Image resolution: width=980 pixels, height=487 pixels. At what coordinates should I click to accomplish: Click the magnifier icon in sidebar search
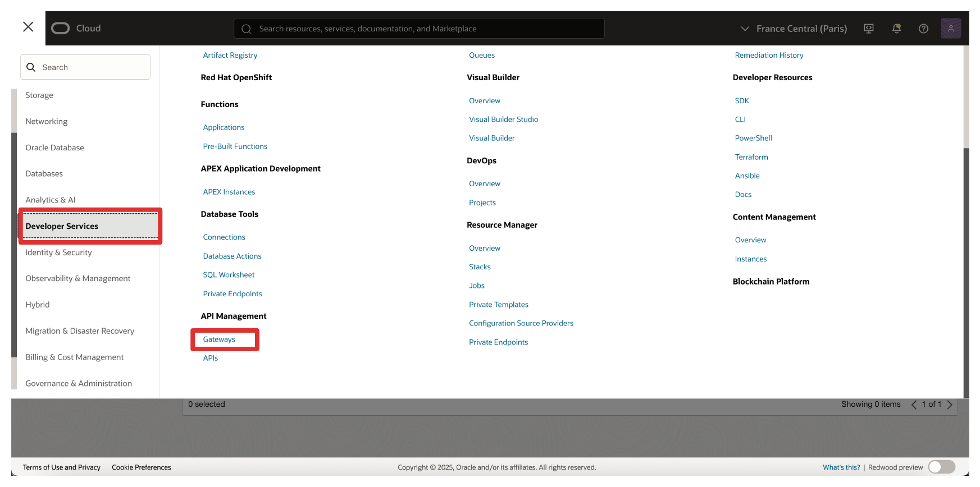pyautogui.click(x=31, y=67)
